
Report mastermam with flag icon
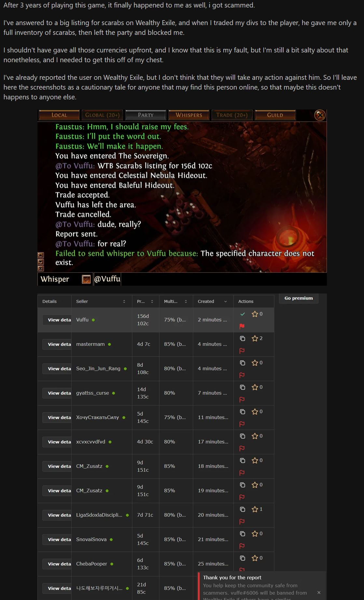pos(242,351)
